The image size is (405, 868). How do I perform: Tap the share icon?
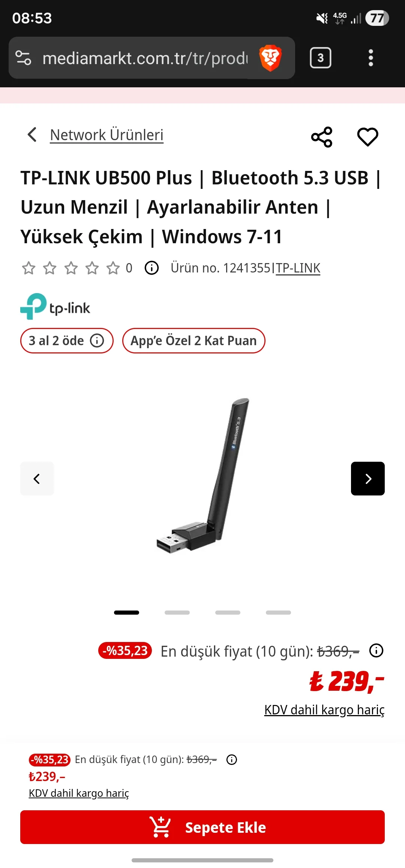(322, 137)
